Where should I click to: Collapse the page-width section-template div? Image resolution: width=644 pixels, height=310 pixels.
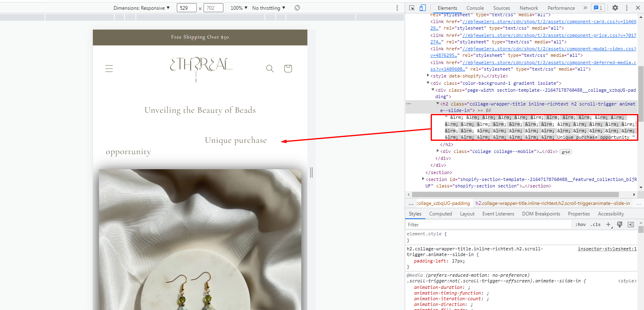point(433,90)
